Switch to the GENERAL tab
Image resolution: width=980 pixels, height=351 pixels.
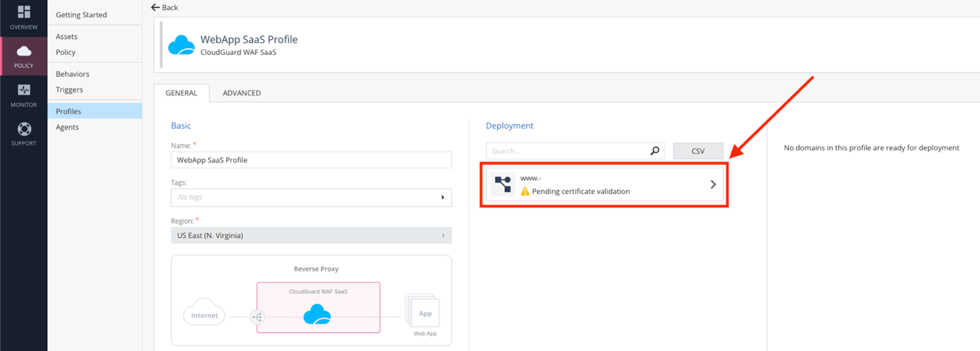182,93
